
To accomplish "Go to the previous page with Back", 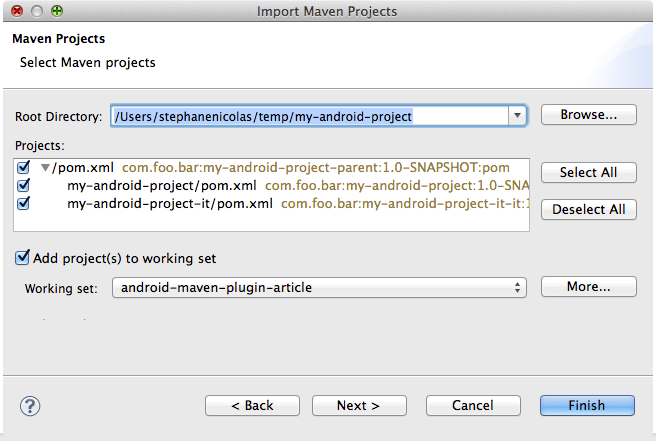I will point(252,405).
